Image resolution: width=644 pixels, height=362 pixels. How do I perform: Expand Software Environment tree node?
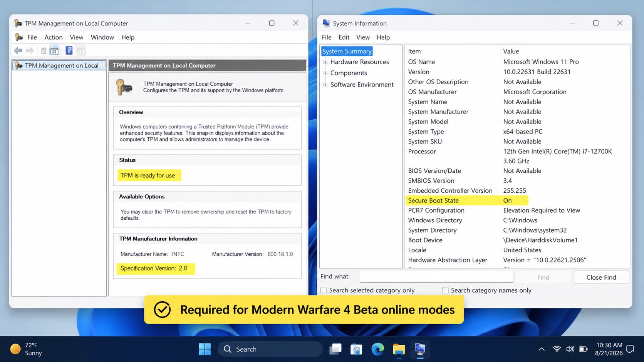[325, 85]
